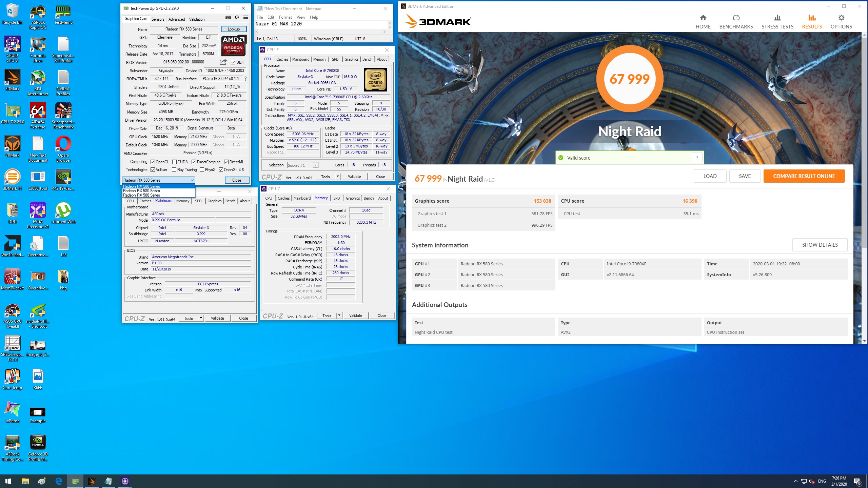Open TestMem5 desktop icon
The image size is (868, 488).
63,14
